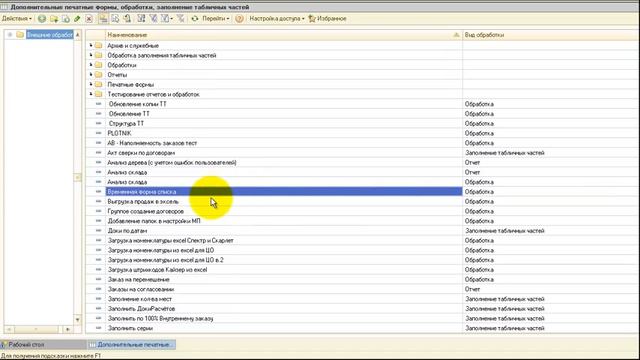Select the Внешние обработки tree node
This screenshot has height=360, width=640.
49,35
